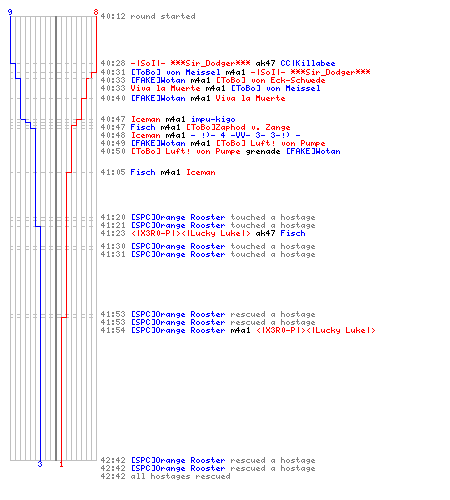The height and width of the screenshot is (500, 450).
Task: Click the all hostages rescued line
Action: (165, 476)
